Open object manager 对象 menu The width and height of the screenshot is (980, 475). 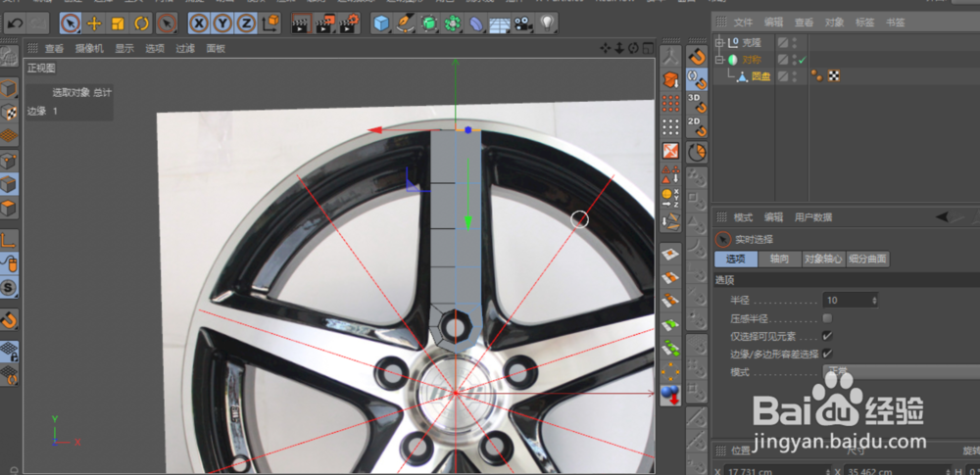click(834, 22)
